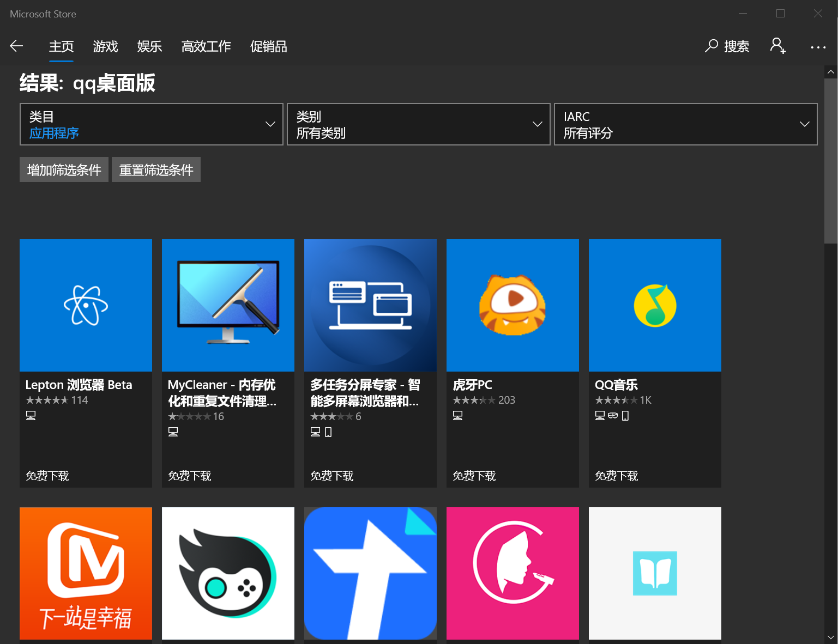Open the QQ音乐 app tile
838x644 pixels.
(x=654, y=305)
